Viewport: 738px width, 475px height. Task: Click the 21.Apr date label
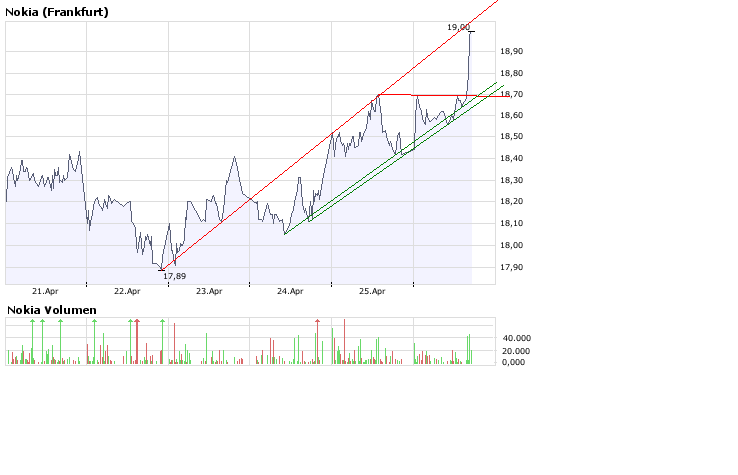click(x=45, y=291)
